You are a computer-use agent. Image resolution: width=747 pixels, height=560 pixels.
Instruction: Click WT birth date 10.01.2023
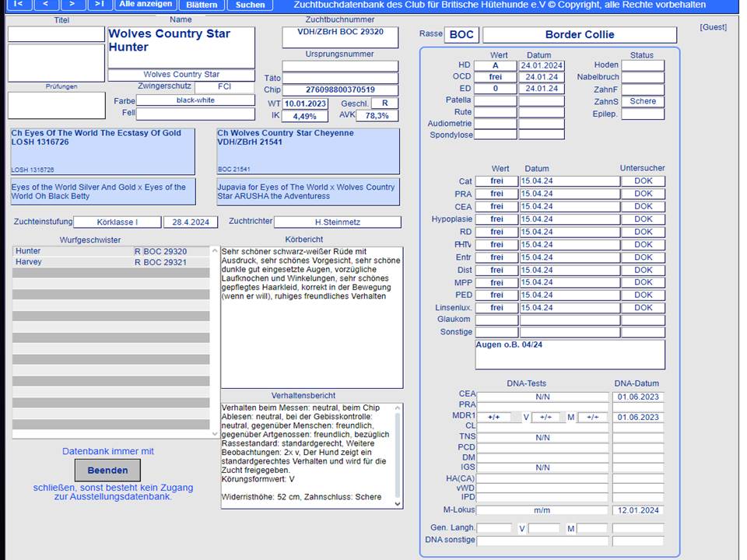(x=305, y=103)
